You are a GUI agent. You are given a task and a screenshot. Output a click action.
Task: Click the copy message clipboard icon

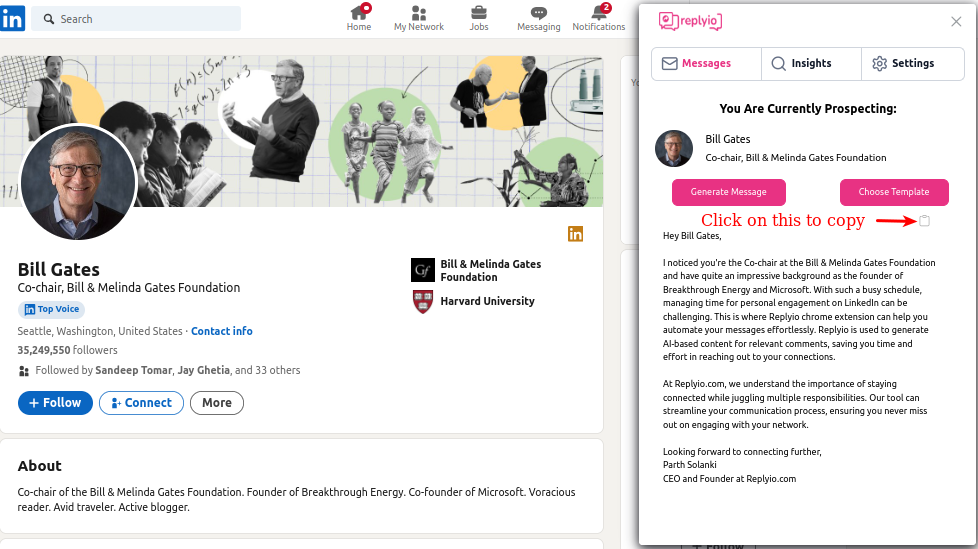click(924, 221)
